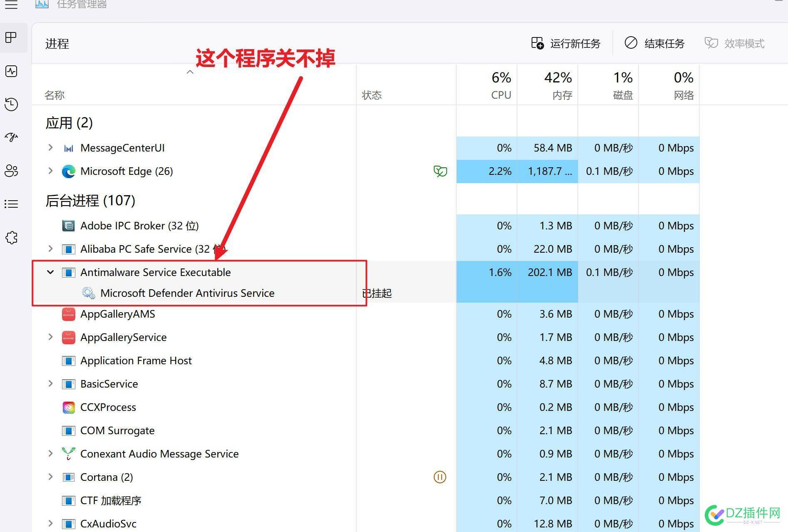The width and height of the screenshot is (788, 532).
Task: Click the 1,187.7 memory value for Edge
Action: pyautogui.click(x=550, y=171)
